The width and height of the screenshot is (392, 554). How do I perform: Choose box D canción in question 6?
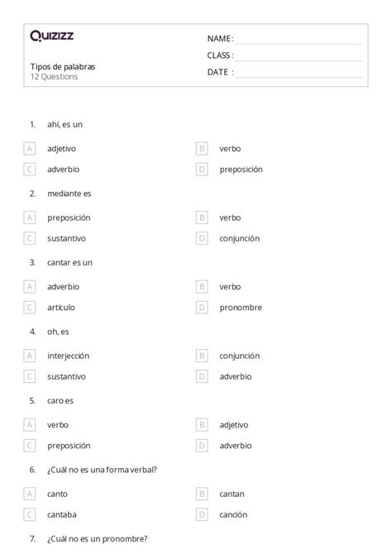[x=202, y=515]
